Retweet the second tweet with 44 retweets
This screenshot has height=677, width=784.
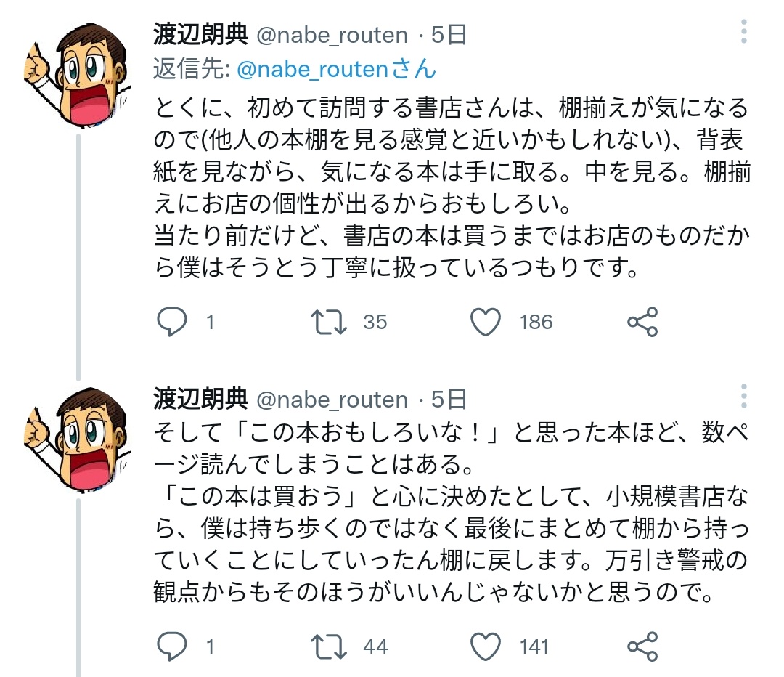pos(329,646)
